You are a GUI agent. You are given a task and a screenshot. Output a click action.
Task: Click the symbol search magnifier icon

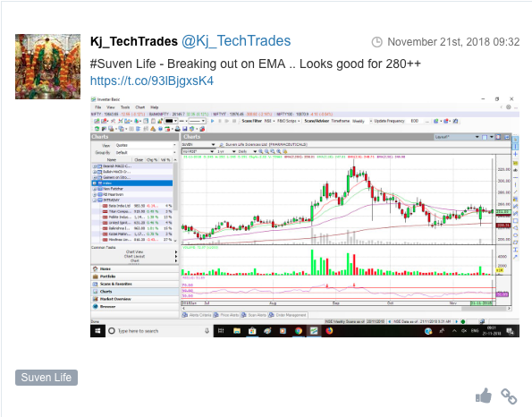[x=221, y=145]
